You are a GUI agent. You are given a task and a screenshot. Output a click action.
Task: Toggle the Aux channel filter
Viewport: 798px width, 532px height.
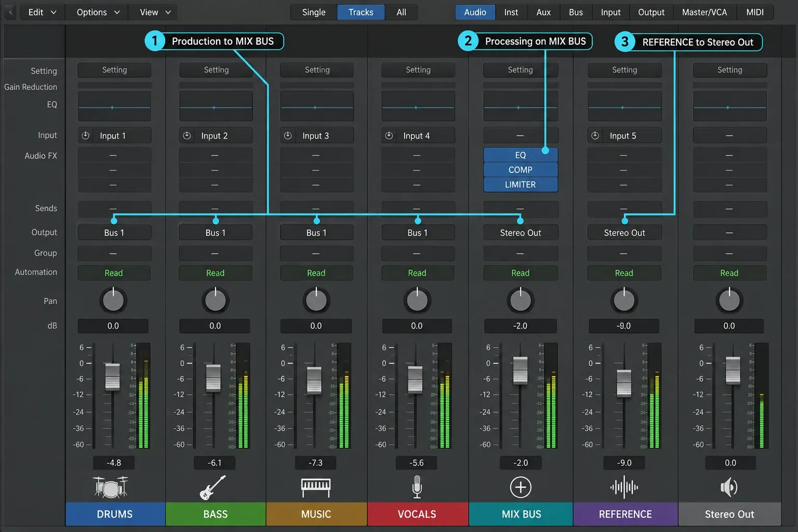(x=543, y=12)
